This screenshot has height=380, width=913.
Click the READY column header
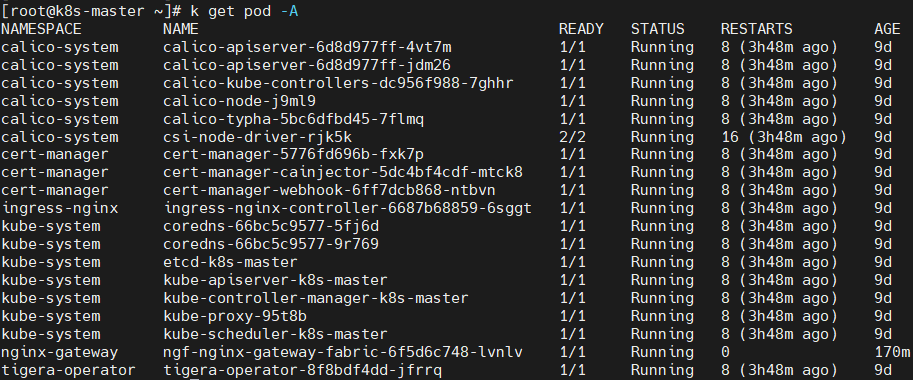pyautogui.click(x=581, y=29)
